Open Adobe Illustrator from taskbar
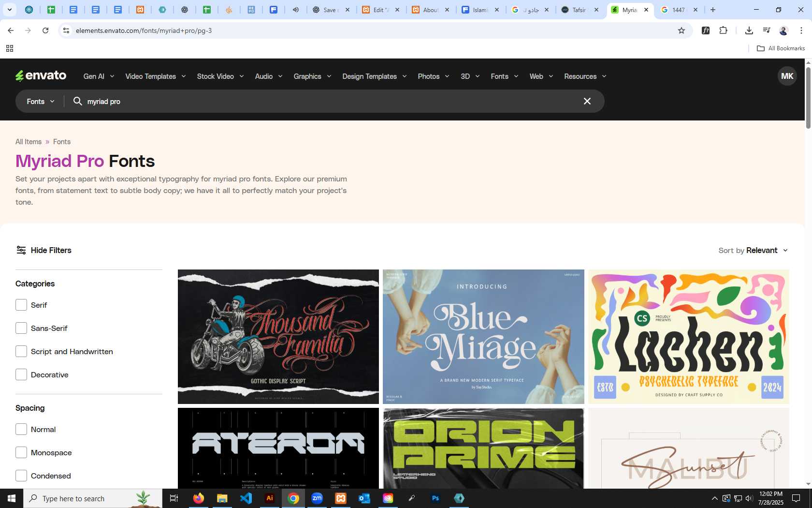The width and height of the screenshot is (812, 508). [x=270, y=498]
